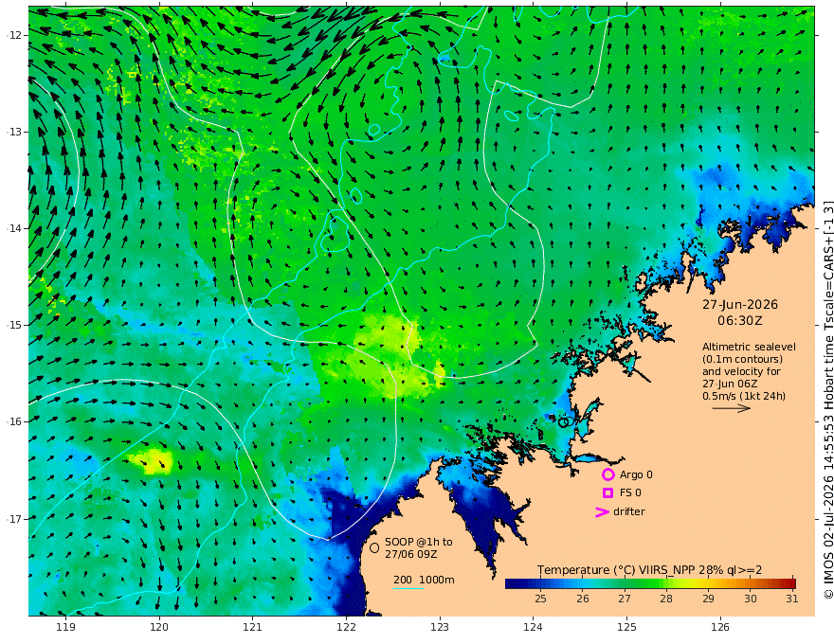Viewport: 834px width, 644px height.
Task: Click the '200 1000m' depth label
Action: click(424, 580)
